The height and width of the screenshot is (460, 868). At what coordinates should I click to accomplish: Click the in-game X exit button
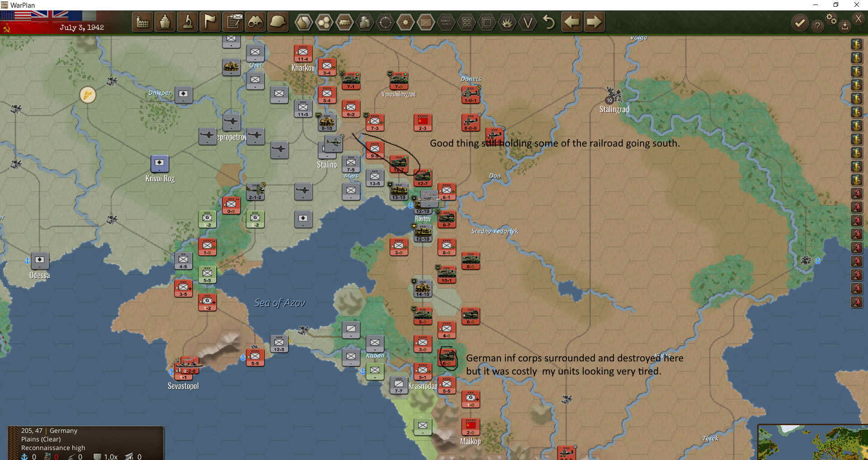[x=858, y=19]
